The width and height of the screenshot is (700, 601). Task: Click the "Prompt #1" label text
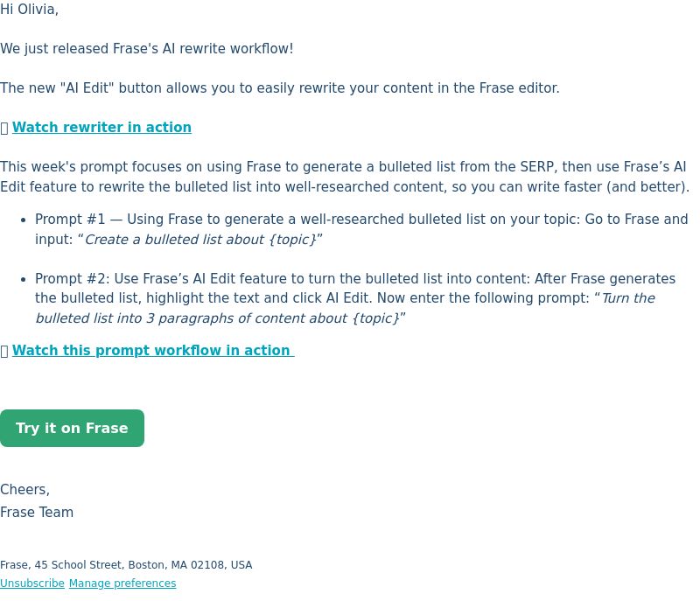pos(70,220)
